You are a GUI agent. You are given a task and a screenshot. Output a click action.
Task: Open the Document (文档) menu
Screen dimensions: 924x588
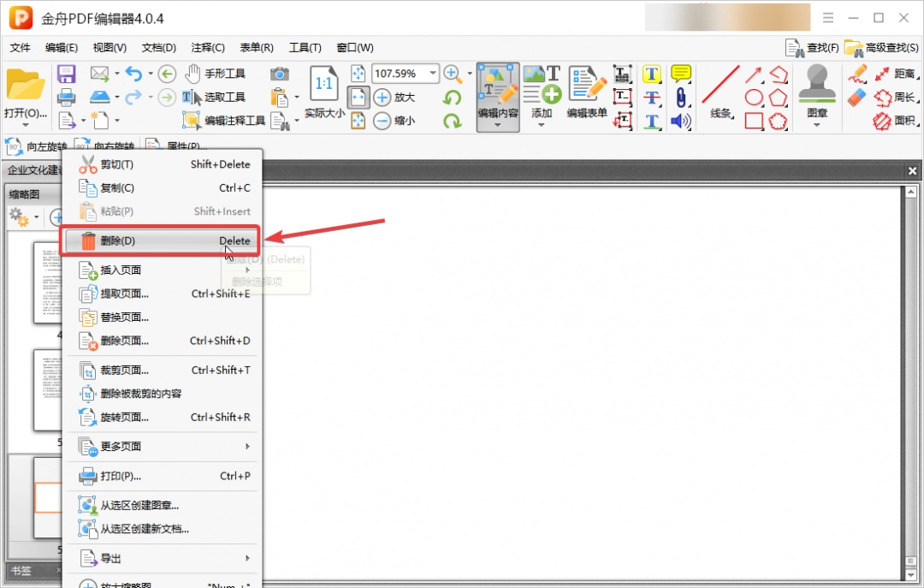point(158,48)
